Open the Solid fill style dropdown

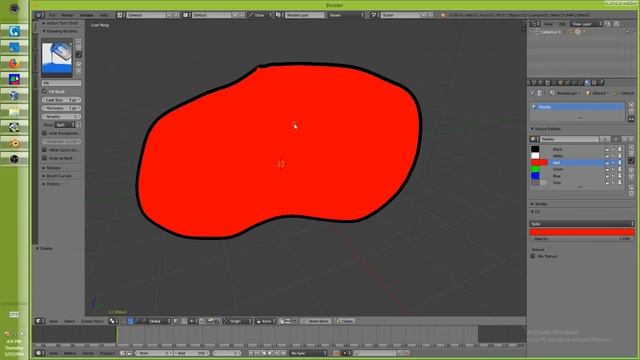[582, 224]
